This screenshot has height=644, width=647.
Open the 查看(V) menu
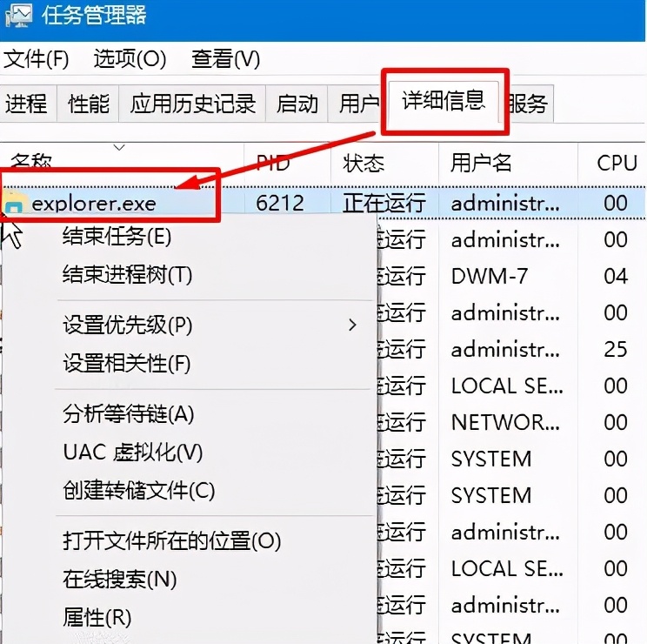225,59
